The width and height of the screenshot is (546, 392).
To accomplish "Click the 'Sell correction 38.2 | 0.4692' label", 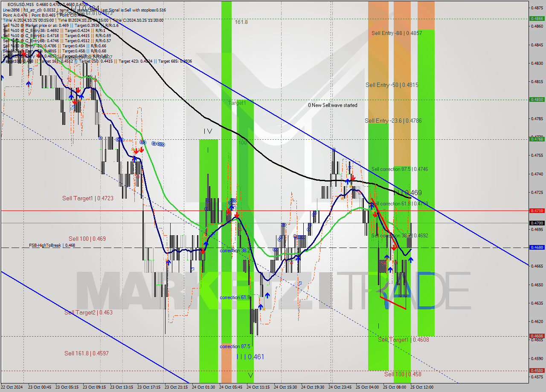I will click(399, 236).
